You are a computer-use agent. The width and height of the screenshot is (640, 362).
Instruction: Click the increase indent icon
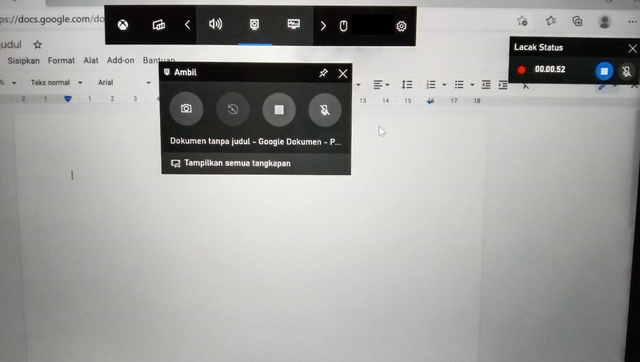point(503,85)
